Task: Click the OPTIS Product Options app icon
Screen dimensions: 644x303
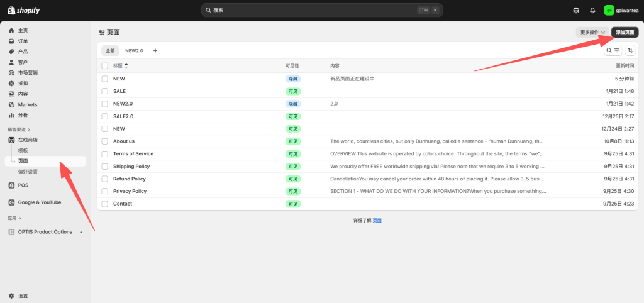Action: tap(11, 232)
